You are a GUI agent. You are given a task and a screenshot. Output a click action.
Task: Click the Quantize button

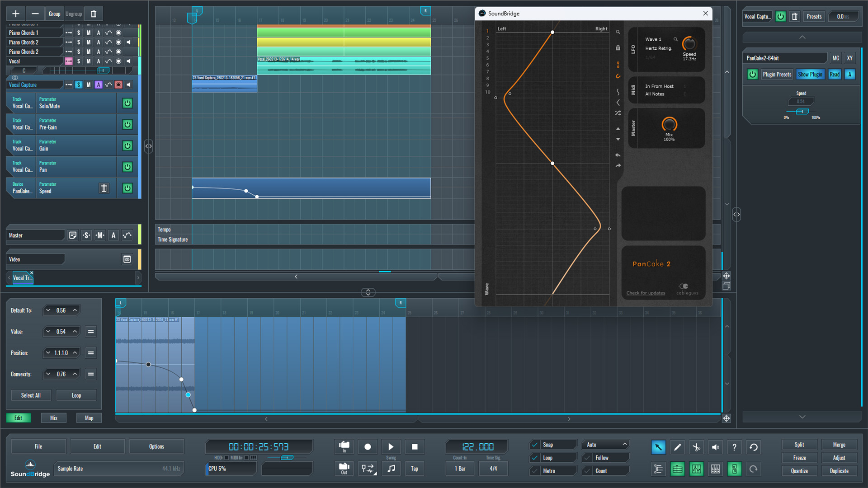click(x=799, y=471)
